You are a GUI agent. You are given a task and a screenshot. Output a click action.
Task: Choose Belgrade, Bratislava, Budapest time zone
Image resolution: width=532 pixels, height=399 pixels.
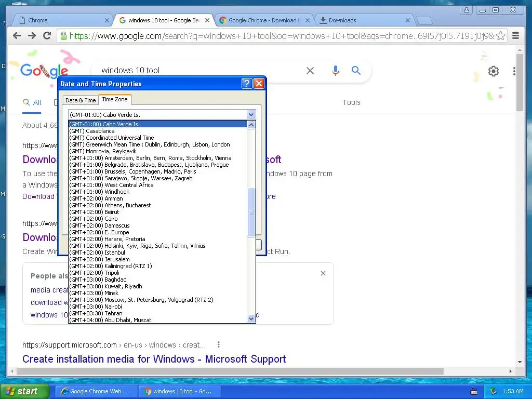[x=157, y=165]
